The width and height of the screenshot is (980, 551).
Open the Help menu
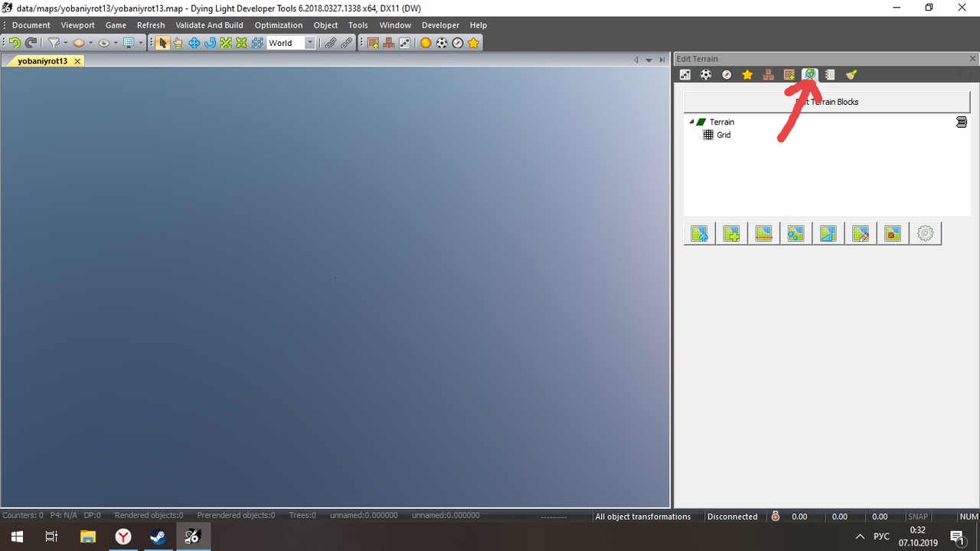(x=479, y=25)
